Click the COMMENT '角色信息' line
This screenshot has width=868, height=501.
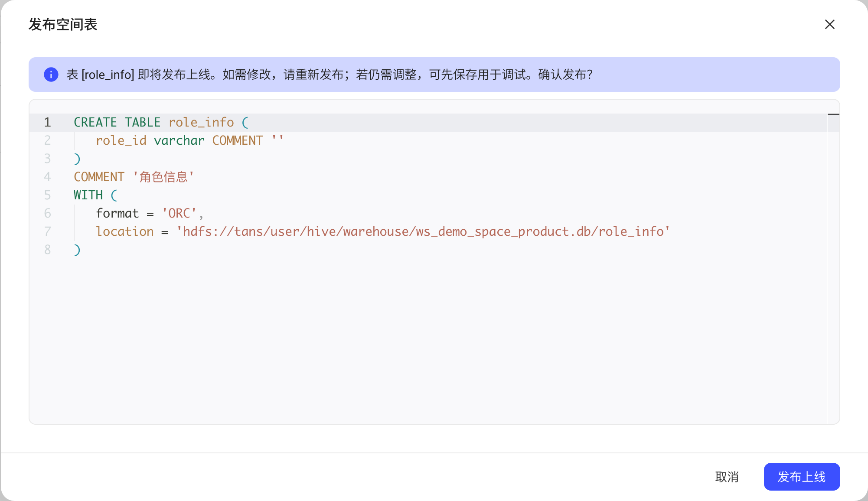[134, 177]
